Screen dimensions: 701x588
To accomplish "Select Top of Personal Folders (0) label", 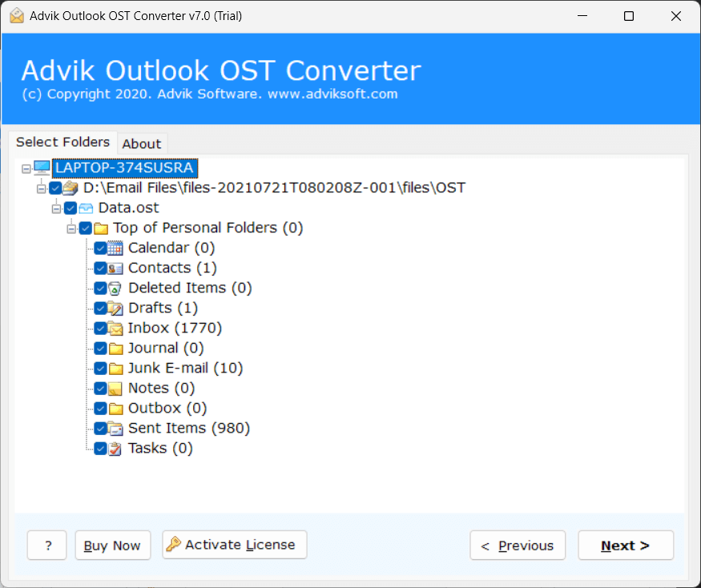I will click(x=207, y=228).
